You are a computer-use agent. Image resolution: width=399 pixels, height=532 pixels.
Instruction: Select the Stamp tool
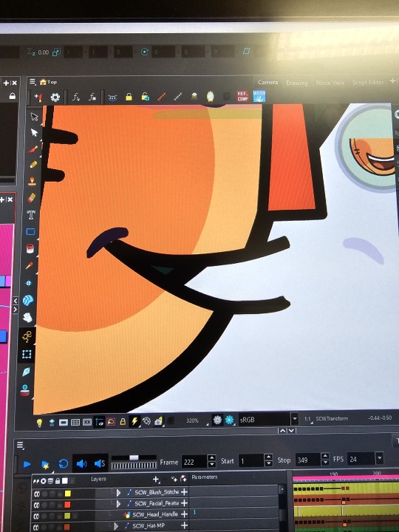(33, 182)
